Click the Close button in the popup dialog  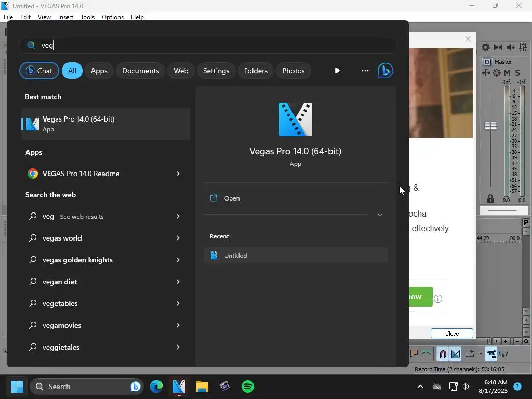[452, 334]
